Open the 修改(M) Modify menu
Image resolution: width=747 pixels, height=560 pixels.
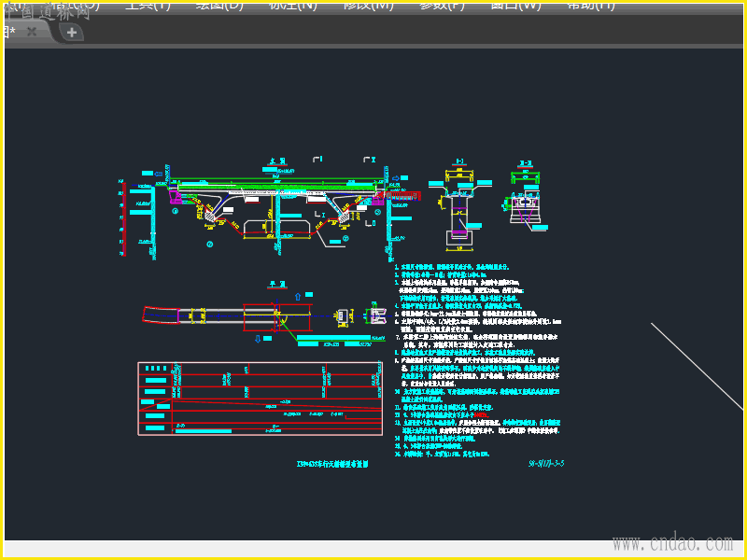[367, 5]
